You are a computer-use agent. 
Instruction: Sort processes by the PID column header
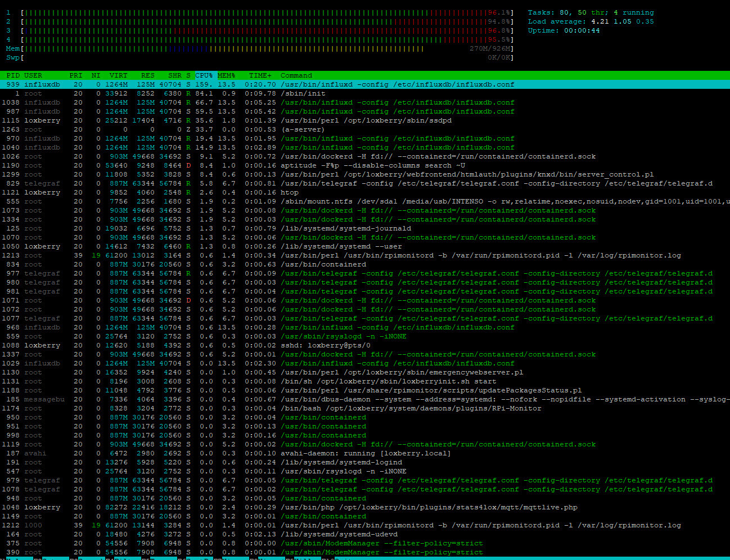point(13,75)
